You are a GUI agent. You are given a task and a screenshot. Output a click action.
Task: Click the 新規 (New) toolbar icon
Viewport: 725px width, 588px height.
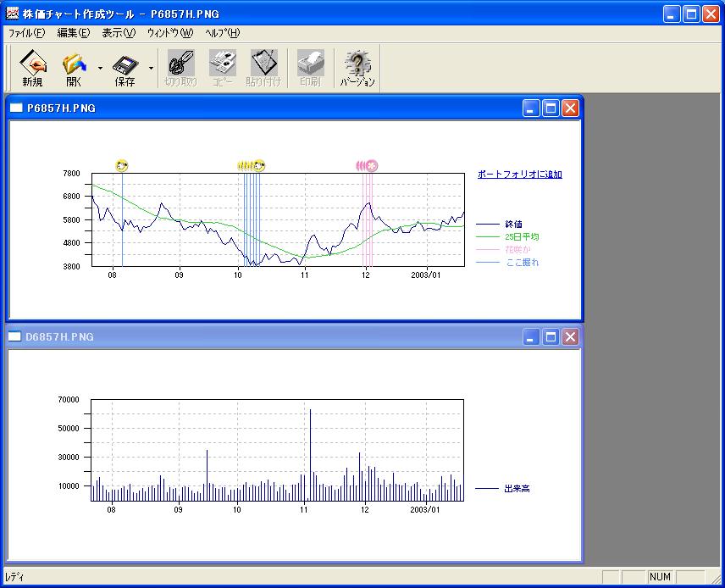pos(33,64)
